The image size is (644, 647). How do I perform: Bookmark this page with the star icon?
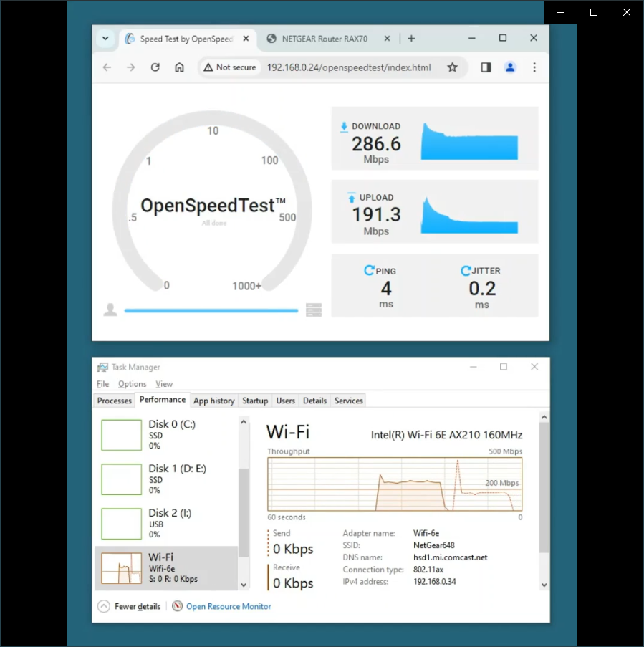(x=453, y=67)
